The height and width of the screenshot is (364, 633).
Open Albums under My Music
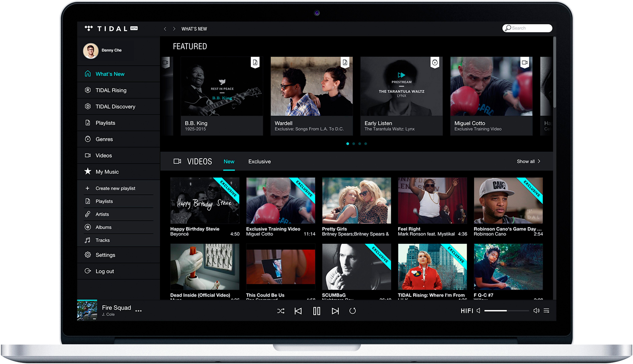click(119, 227)
